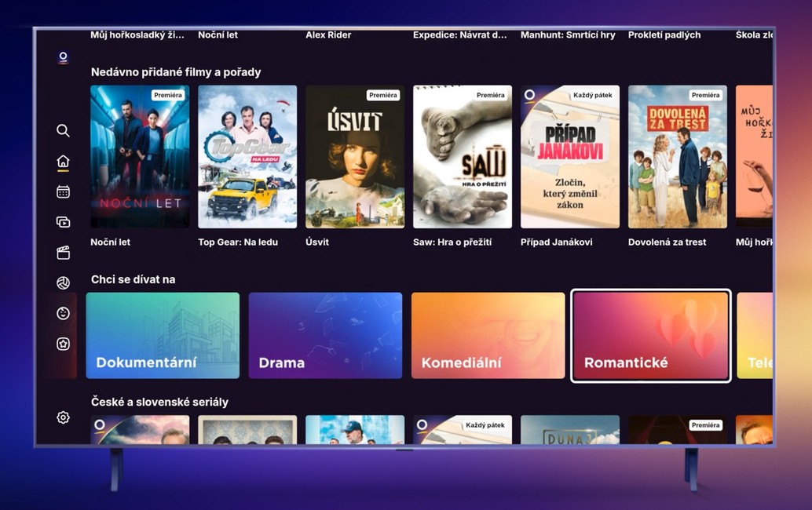Click the 'Nedávno přidané filmy a pořady' heading

176,72
